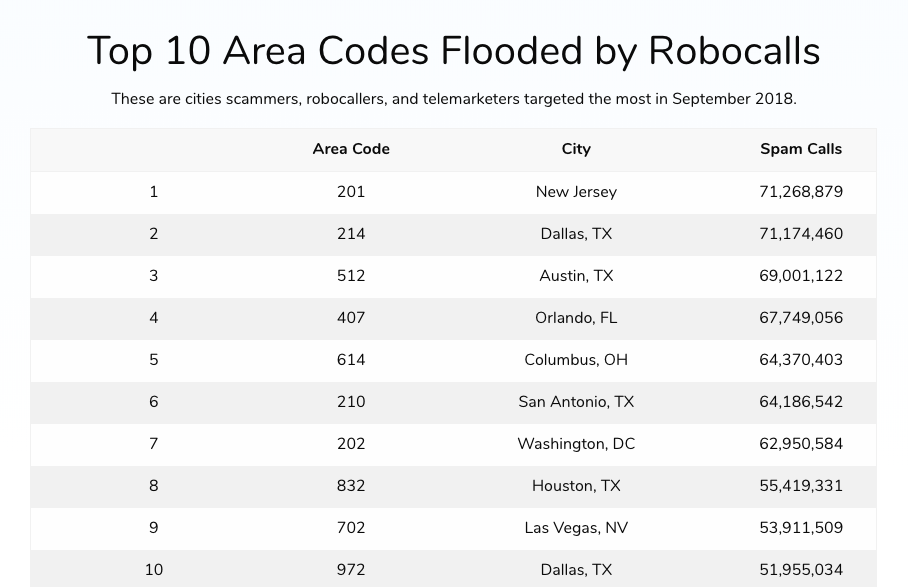Click the Spam Calls column header
This screenshot has width=908, height=587.
click(x=801, y=149)
